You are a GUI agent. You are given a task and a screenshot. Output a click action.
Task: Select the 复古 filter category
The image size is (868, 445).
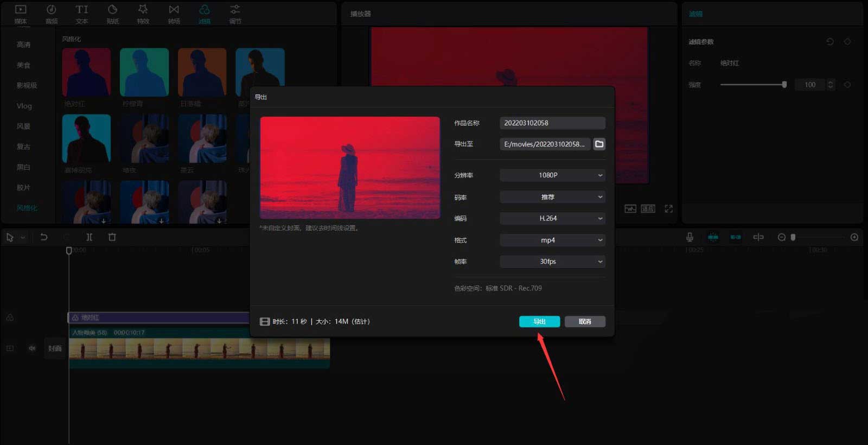pyautogui.click(x=23, y=147)
